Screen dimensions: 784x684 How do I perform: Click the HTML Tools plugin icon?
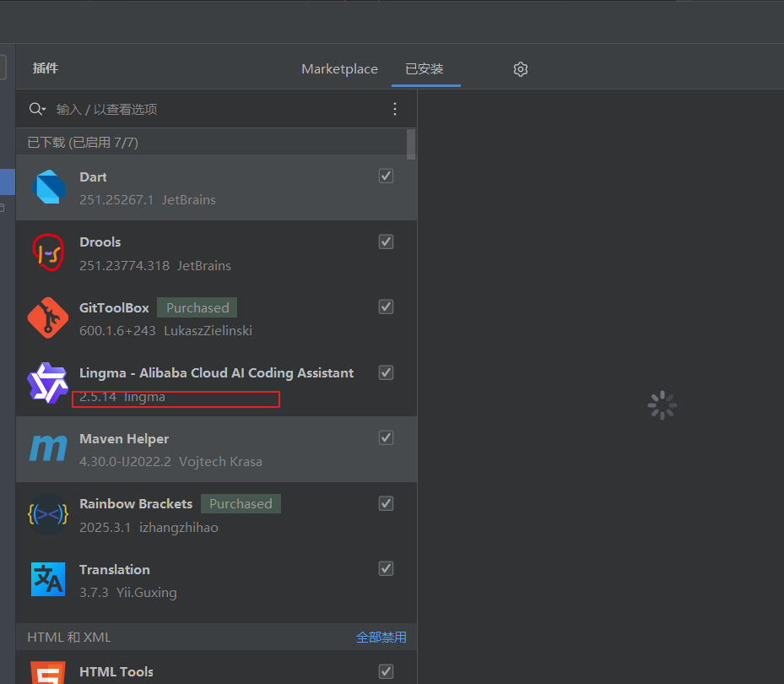click(x=48, y=672)
